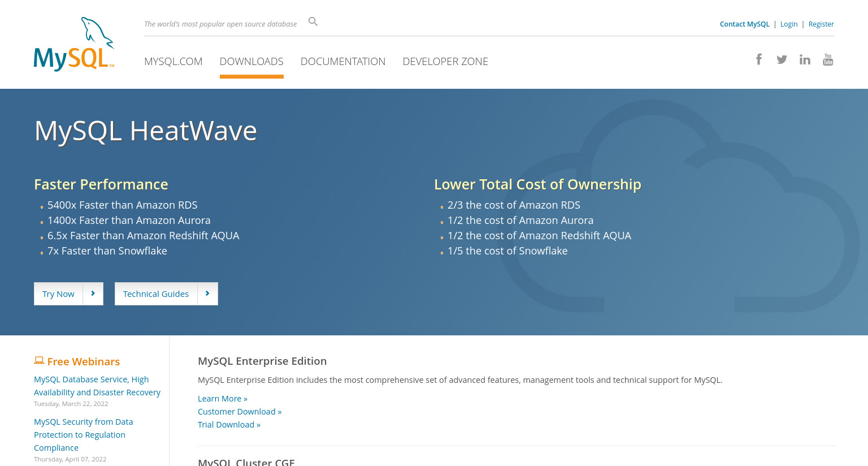Select the DOWNLOADS tab
Viewport: 868px width, 466px height.
(251, 61)
